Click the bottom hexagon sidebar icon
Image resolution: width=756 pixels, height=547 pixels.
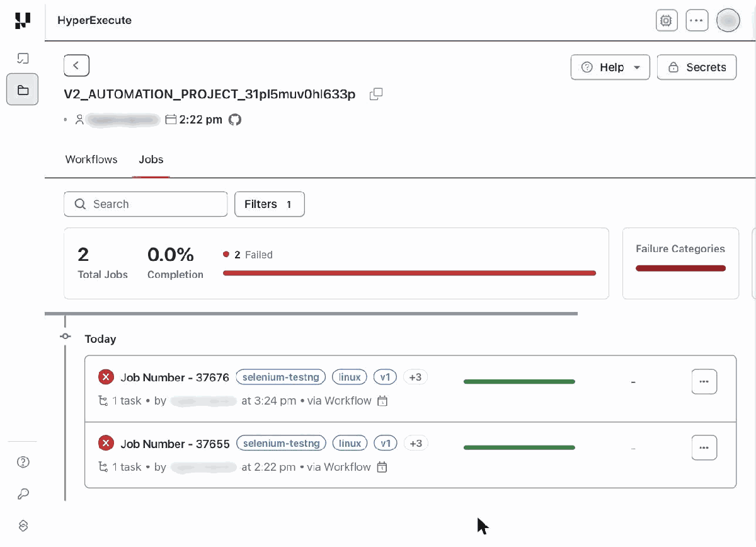[23, 526]
